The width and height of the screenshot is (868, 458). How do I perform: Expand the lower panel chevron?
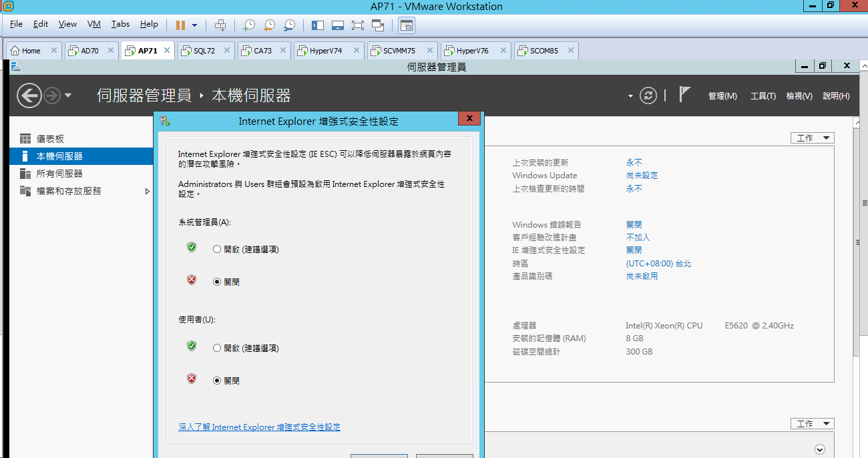(820, 450)
